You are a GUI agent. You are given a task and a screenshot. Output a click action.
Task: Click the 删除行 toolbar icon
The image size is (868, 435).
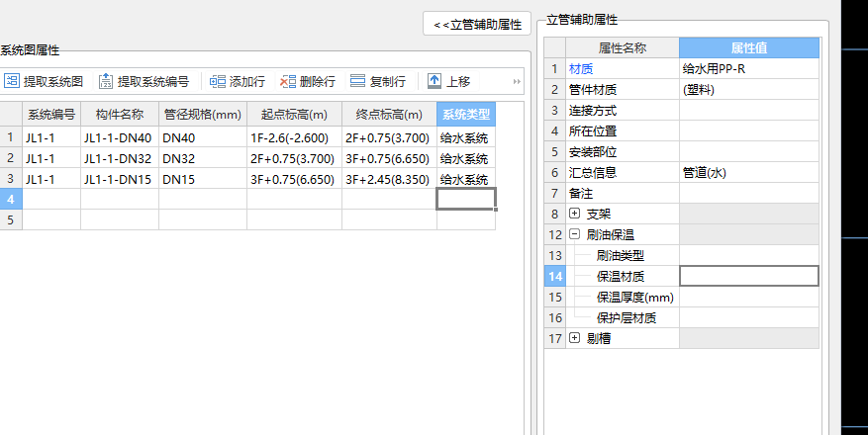[x=288, y=82]
